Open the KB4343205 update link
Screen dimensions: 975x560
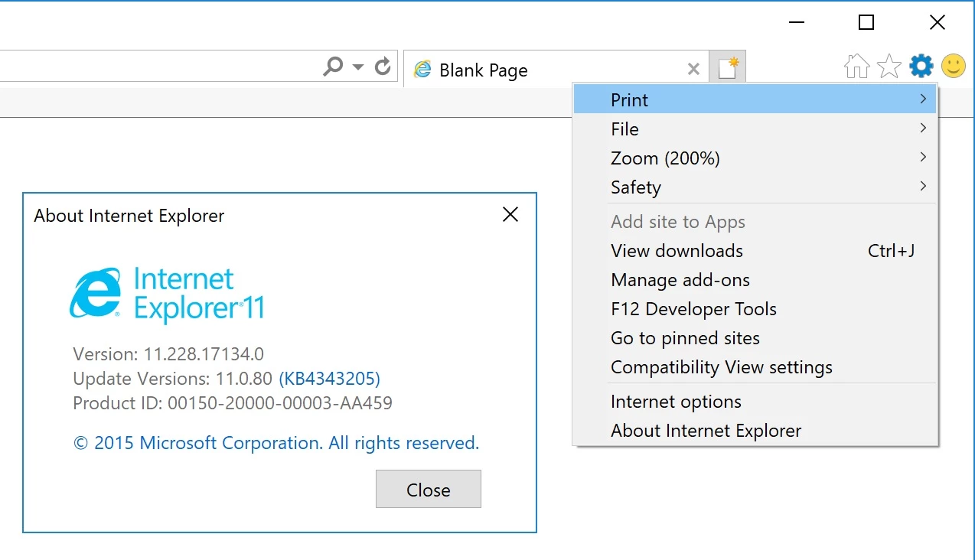click(x=329, y=378)
